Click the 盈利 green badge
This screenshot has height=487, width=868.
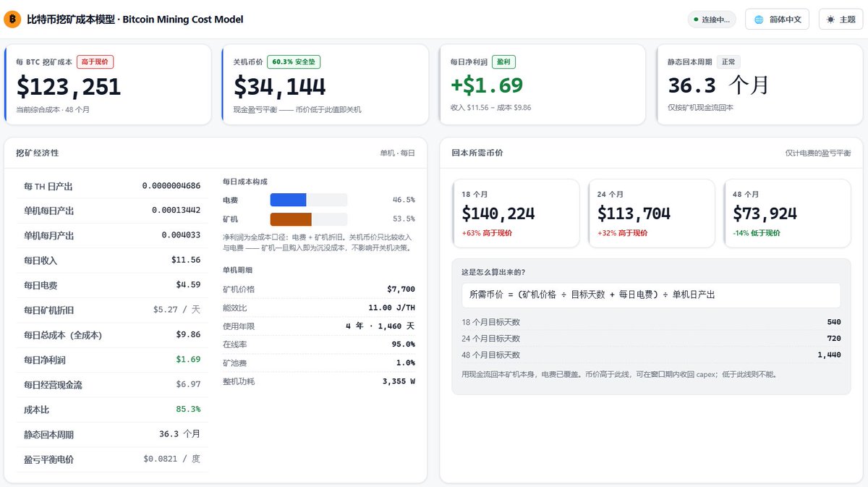point(503,62)
